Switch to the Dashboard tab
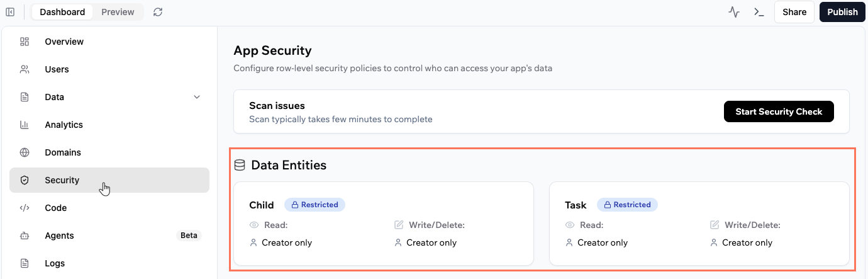The width and height of the screenshot is (868, 279). click(x=62, y=12)
